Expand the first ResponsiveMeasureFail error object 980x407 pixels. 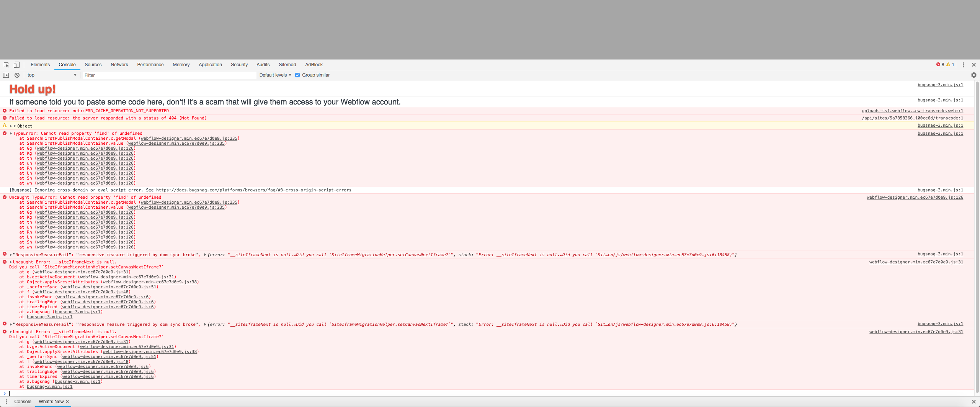coord(205,255)
